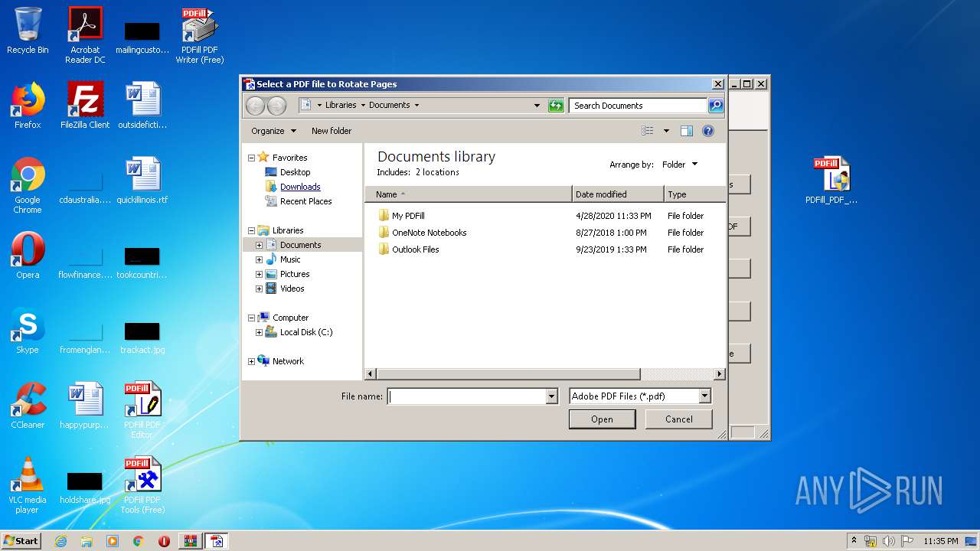The height and width of the screenshot is (551, 980).
Task: Open VLC media player shortcut
Action: (28, 486)
